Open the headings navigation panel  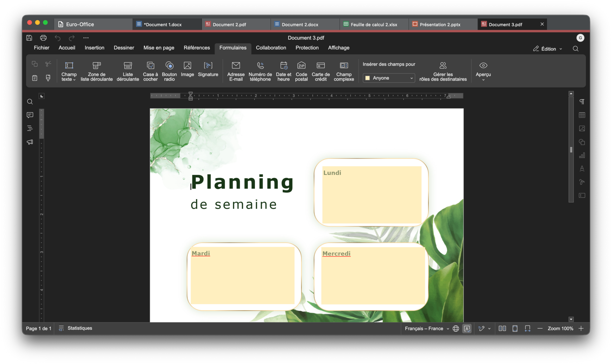(30, 128)
